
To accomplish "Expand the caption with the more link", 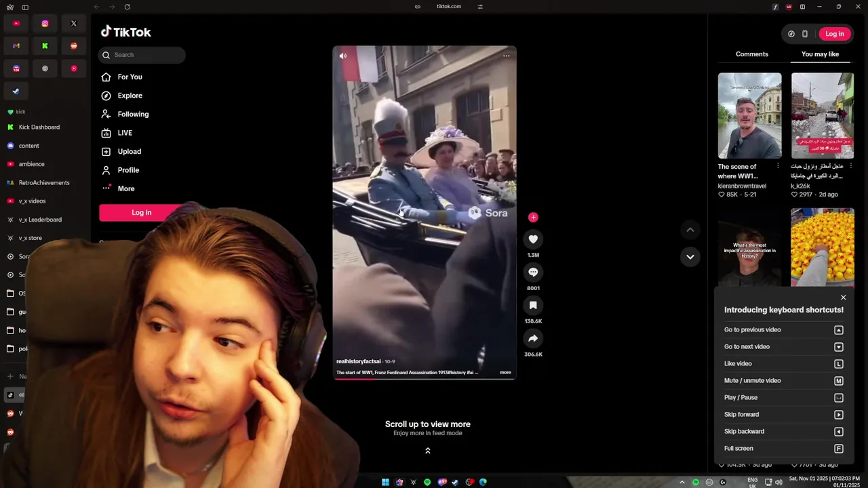I will pos(505,372).
